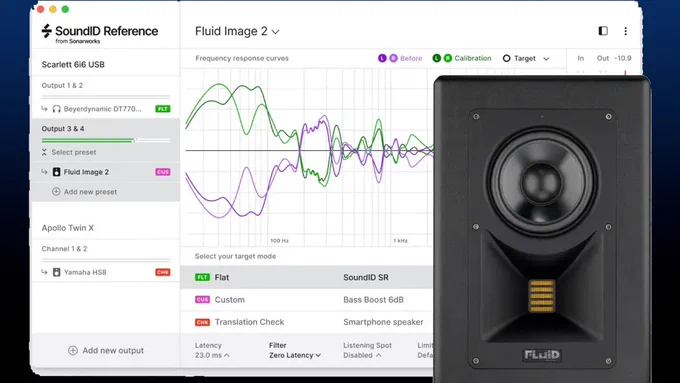Click the speaker icon beside Fluid Image 2 preset

point(56,172)
